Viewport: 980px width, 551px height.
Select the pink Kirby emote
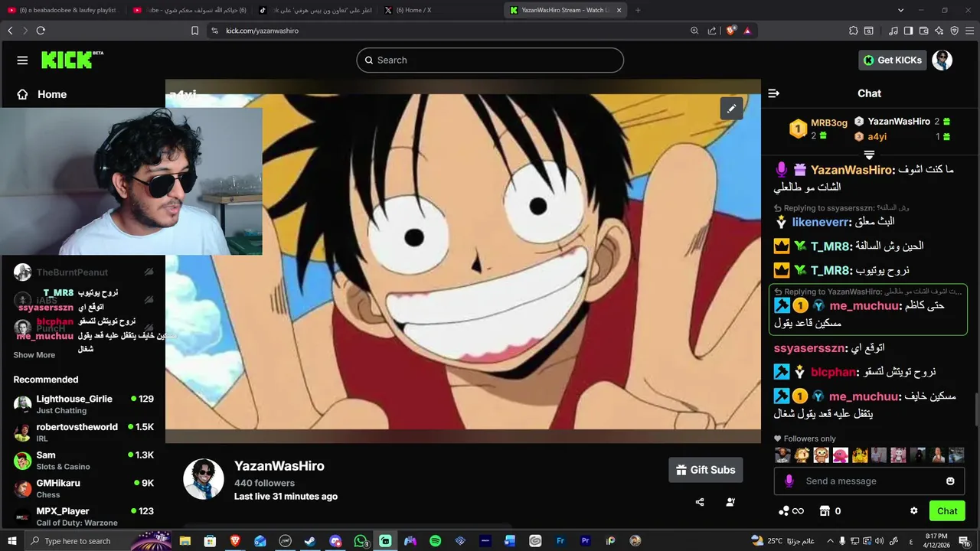click(841, 455)
